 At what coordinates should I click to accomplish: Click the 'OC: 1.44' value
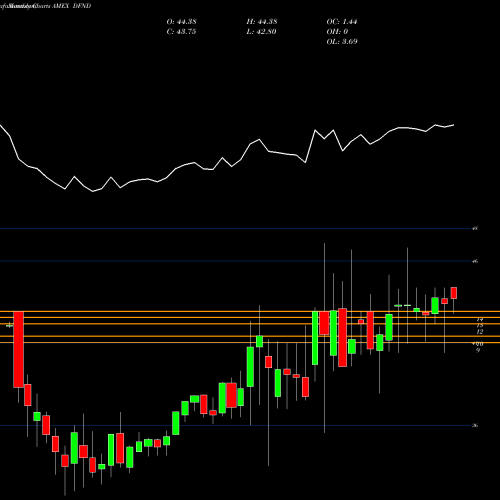(342, 22)
